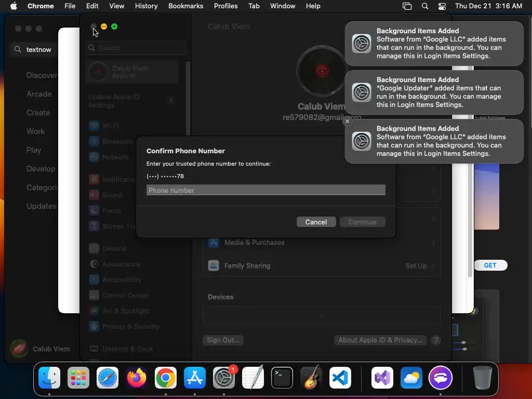Open the Bookmarks menu
The height and width of the screenshot is (399, 532).
point(185,6)
